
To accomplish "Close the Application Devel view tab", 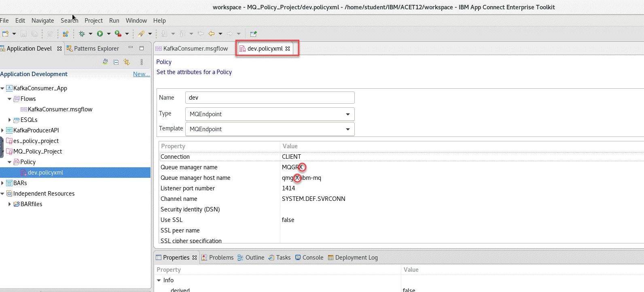I will 59,49.
